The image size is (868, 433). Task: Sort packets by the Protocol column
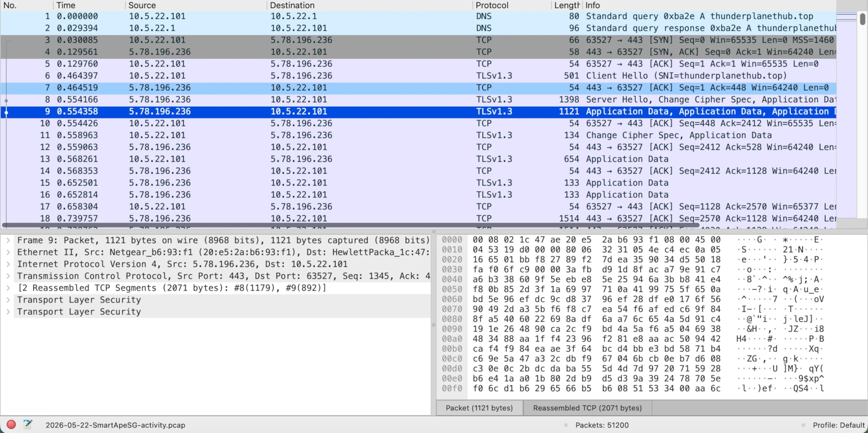pos(512,5)
